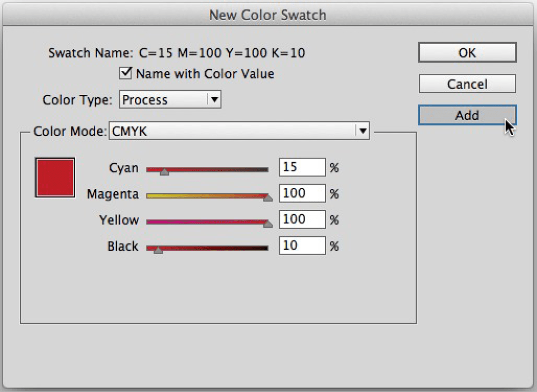Viewport: 537px width, 392px height.
Task: Toggle the Name with Color Value checkbox
Action: click(126, 73)
